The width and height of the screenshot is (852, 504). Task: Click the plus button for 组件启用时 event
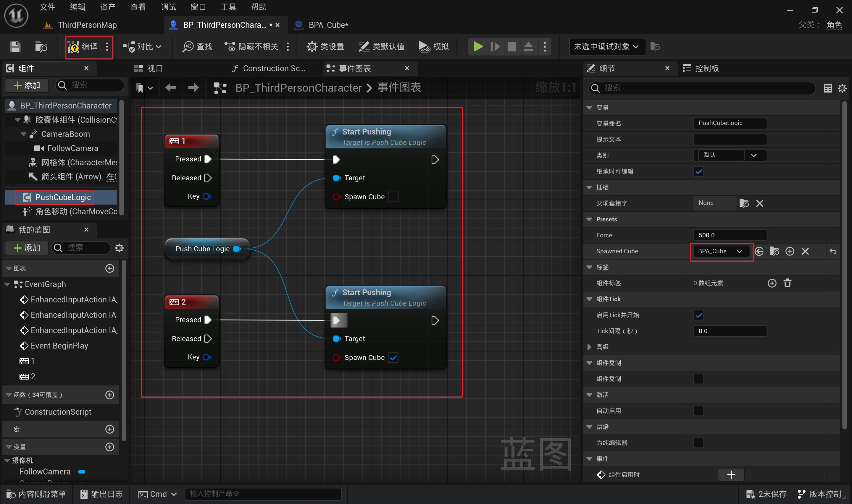tap(731, 475)
